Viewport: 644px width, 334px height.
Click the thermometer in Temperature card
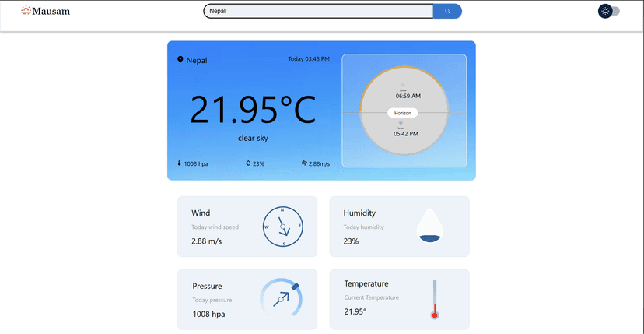(x=435, y=299)
